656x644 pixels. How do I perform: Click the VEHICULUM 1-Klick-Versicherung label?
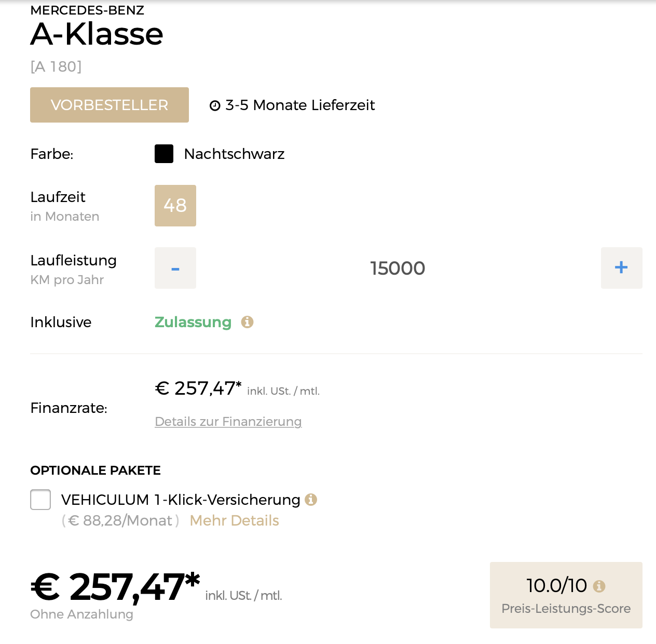(x=181, y=500)
